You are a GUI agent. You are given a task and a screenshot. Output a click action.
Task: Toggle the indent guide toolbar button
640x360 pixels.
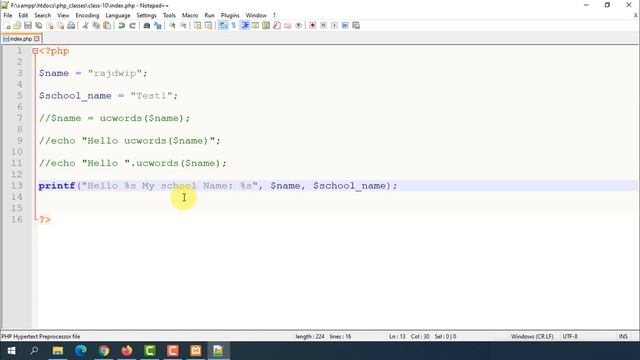245,25
